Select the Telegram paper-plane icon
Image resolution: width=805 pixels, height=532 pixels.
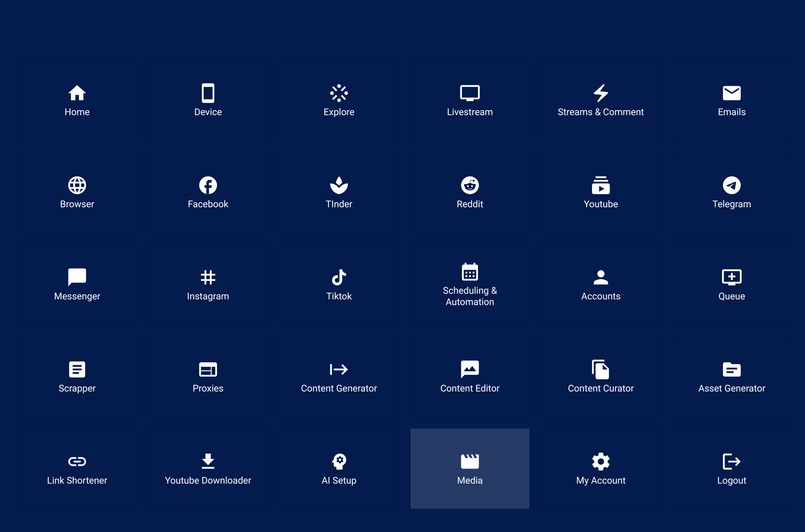(731, 185)
